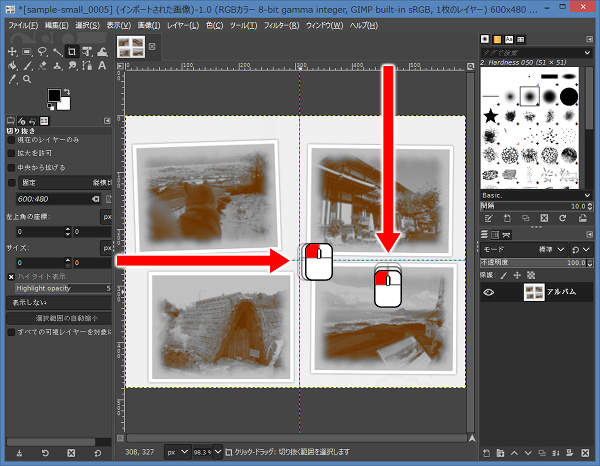
Task: Click the swap foreground/background colors arrow
Action: tap(68, 91)
